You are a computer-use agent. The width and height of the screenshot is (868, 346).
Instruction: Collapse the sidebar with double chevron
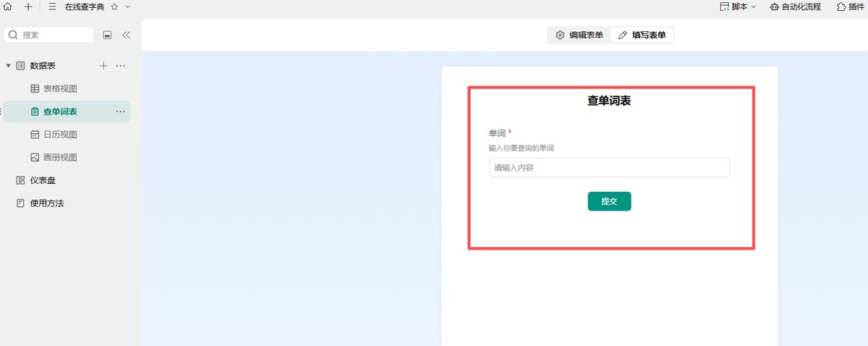point(126,35)
